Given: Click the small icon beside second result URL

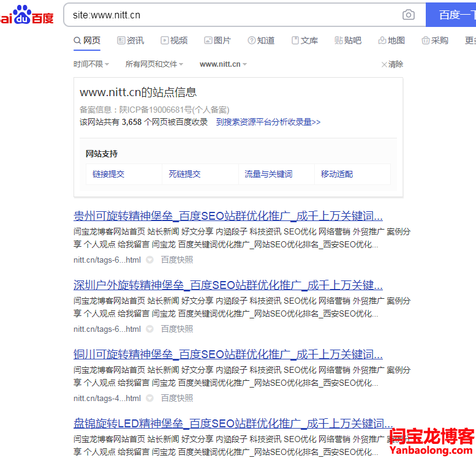Looking at the screenshot, I should 148,329.
